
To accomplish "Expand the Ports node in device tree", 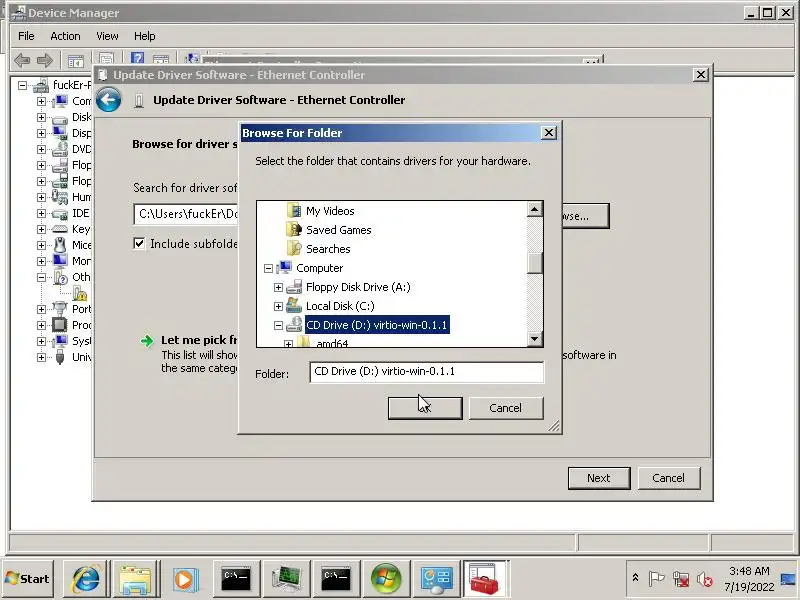I will tap(41, 309).
